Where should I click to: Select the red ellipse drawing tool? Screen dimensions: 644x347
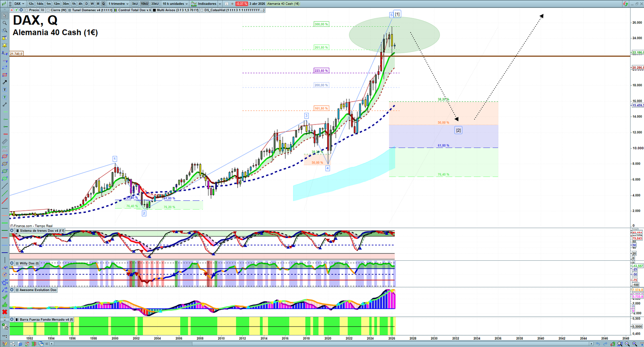(x=4, y=156)
